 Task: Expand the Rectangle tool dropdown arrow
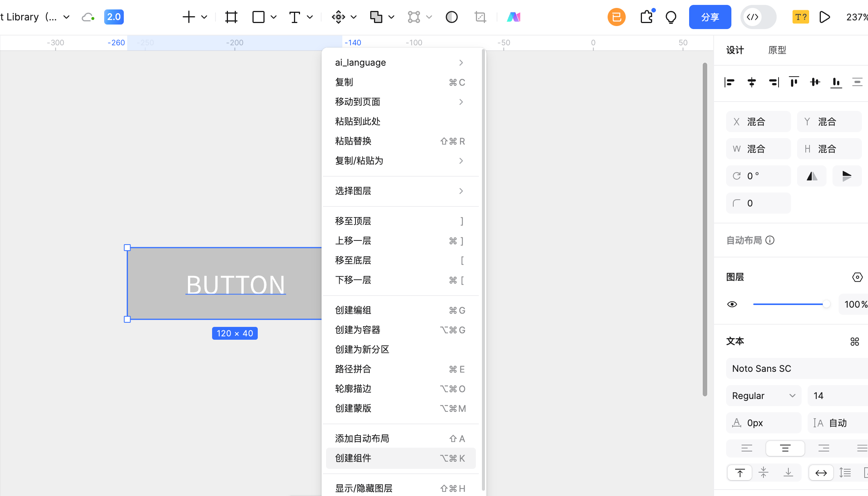[x=274, y=17]
